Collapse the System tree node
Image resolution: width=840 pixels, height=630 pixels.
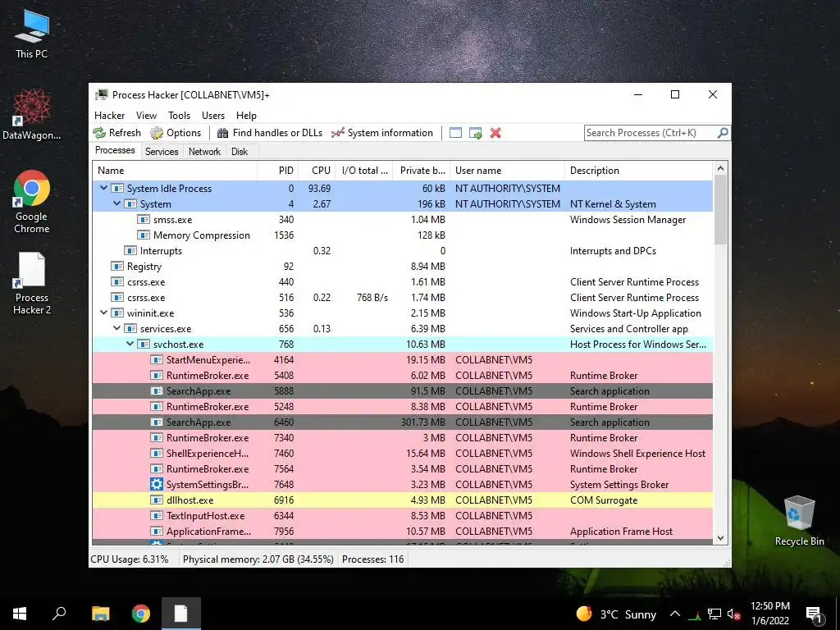tap(116, 203)
